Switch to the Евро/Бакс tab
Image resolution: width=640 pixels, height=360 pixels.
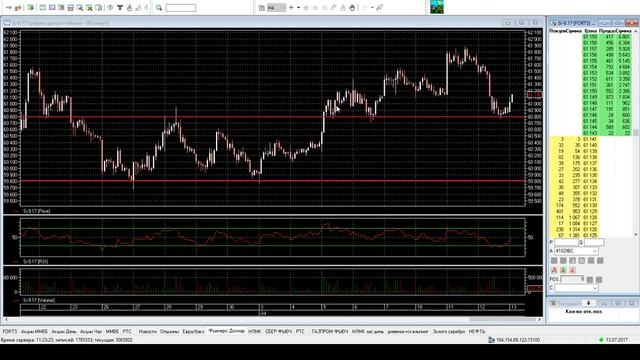[193, 331]
